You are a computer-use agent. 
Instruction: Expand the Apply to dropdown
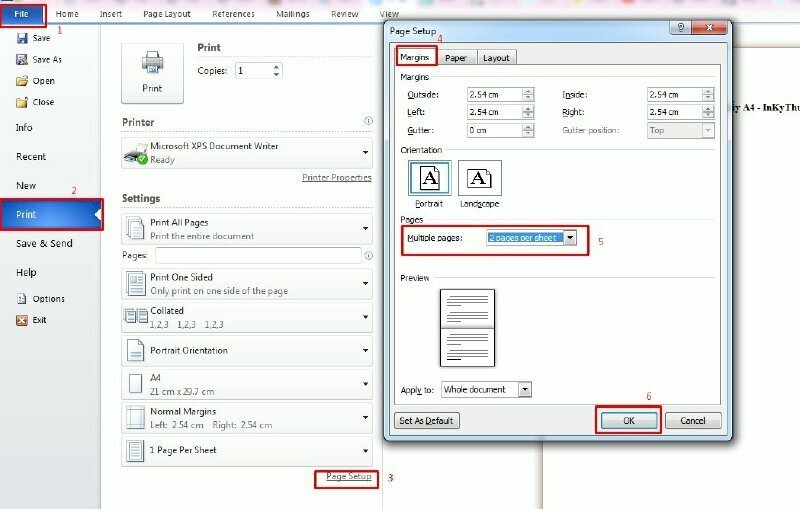[x=525, y=389]
